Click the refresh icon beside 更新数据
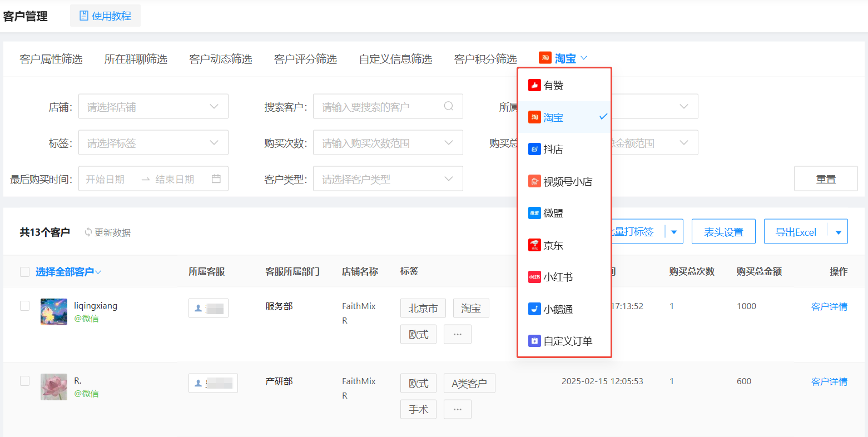This screenshot has width=868, height=437. pyautogui.click(x=88, y=232)
